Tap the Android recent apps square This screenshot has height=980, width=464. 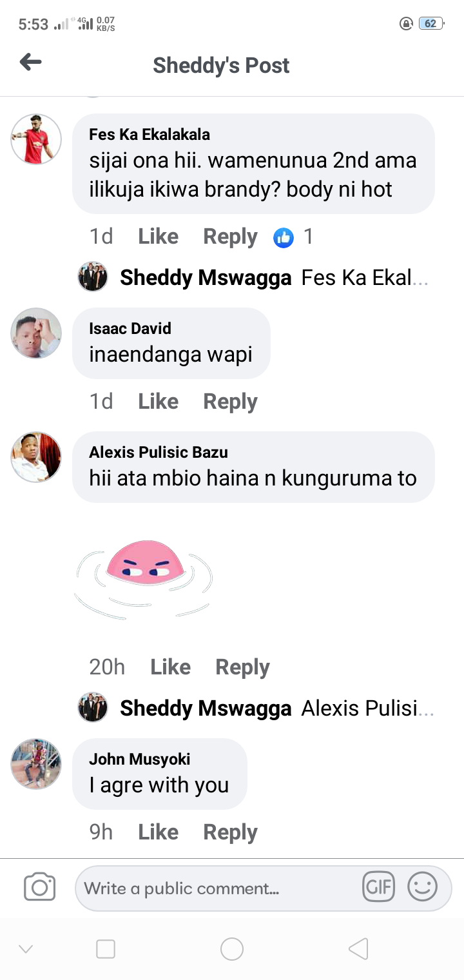(x=106, y=949)
